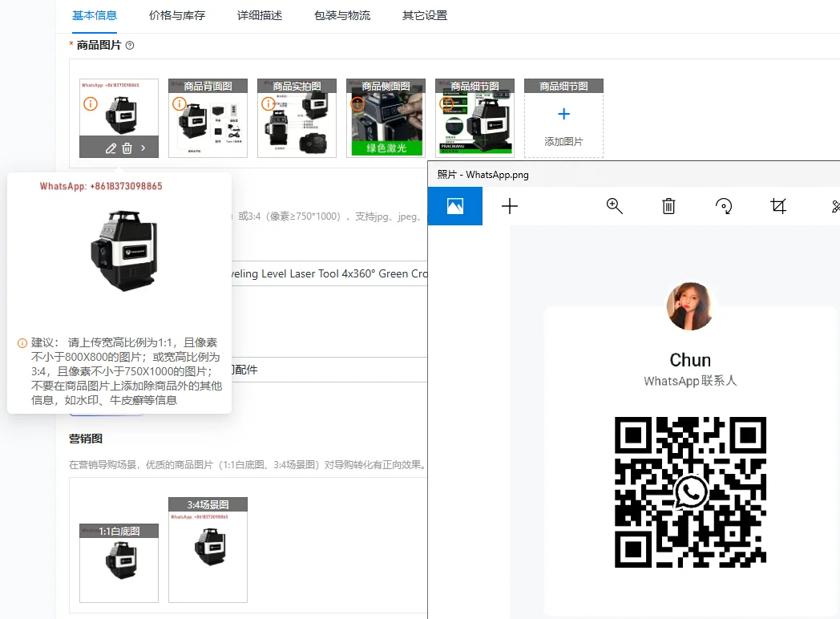Screen dimensions: 840x619
Task: Click the warning info icon on first product thumbnail
Action: pyautogui.click(x=91, y=103)
